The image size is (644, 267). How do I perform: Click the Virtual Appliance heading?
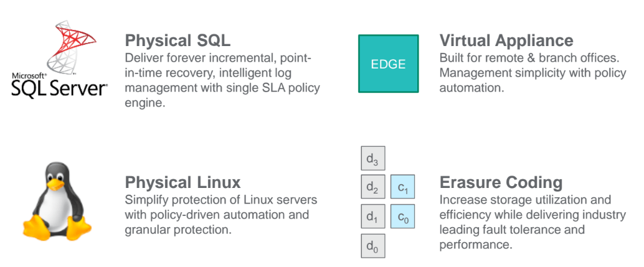click(x=506, y=40)
